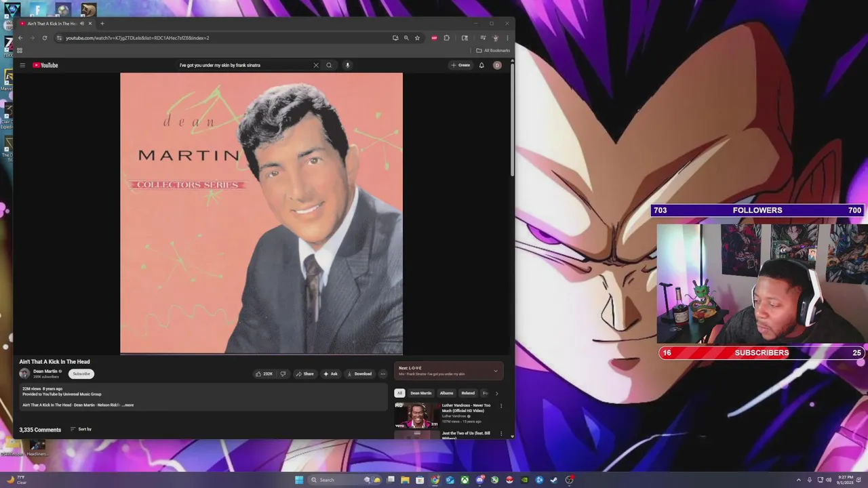Click the Dean Martin album art video player
Viewport: 868px width, 488px height.
[x=261, y=213]
